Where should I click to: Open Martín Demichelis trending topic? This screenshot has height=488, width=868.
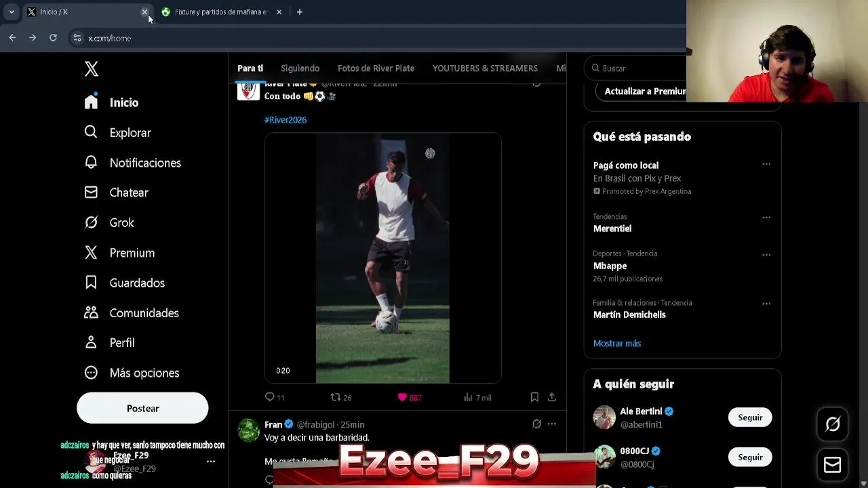point(629,314)
